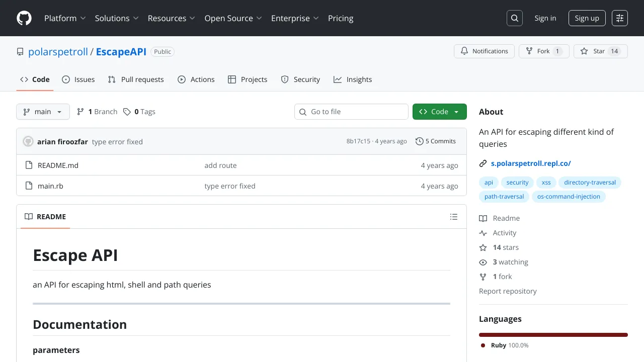Click the repository icon beside polarspetroll
Viewport: 644px width, 362px height.
(x=20, y=52)
